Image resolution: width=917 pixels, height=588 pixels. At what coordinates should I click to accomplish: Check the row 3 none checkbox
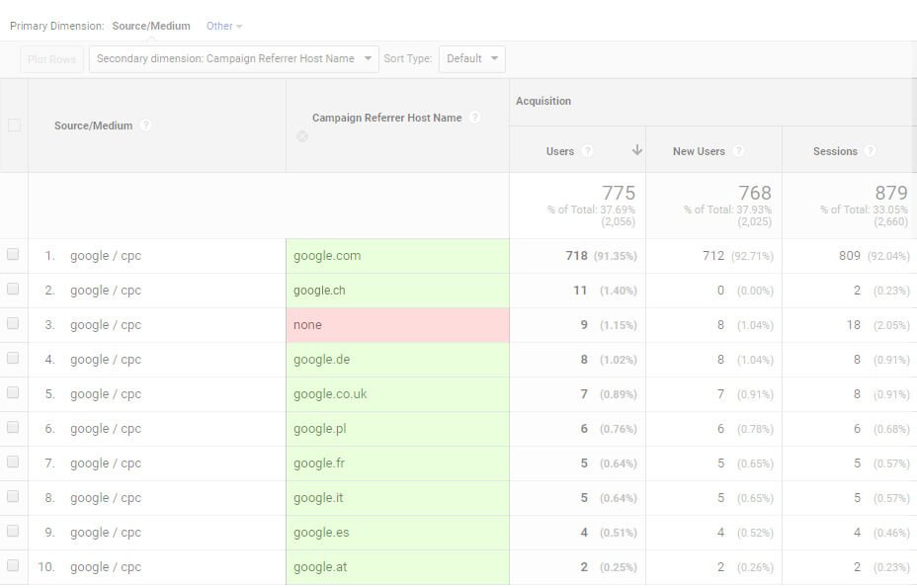(x=13, y=323)
